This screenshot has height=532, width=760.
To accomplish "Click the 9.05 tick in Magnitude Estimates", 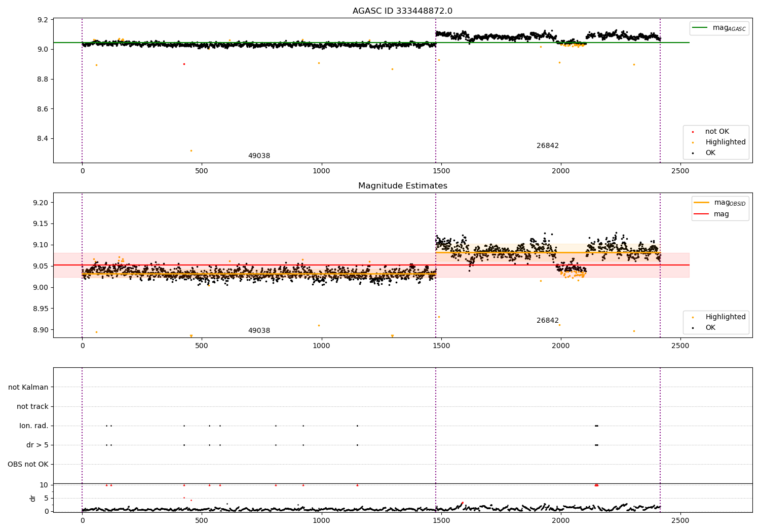I will click(x=40, y=267).
